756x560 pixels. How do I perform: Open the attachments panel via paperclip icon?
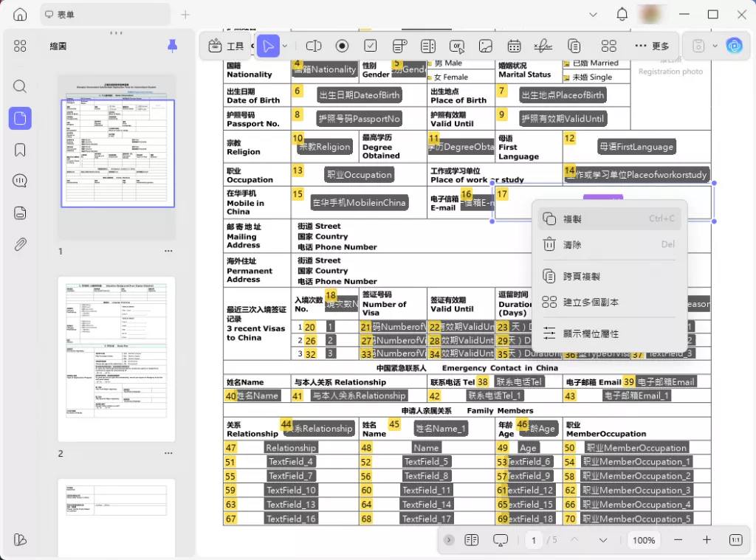point(20,244)
